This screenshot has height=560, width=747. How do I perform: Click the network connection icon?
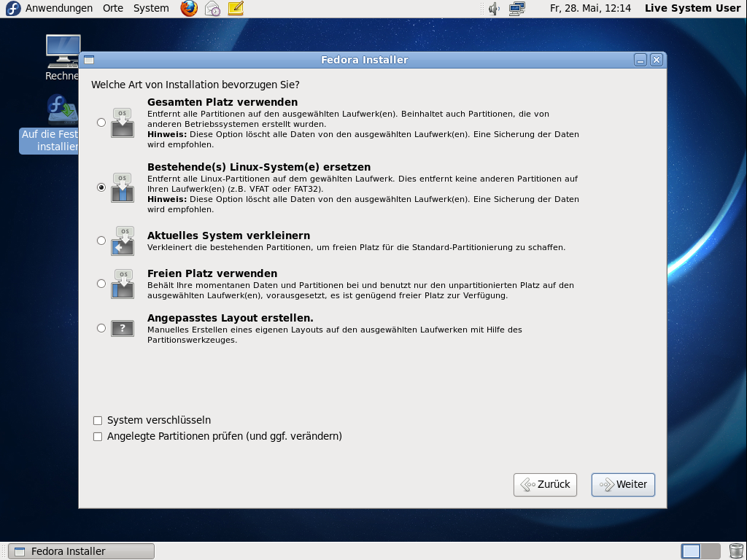point(517,8)
